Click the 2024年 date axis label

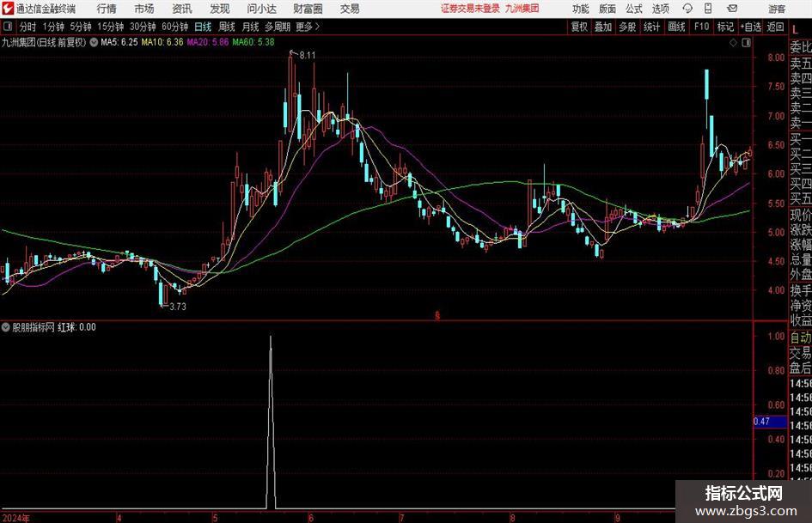point(16,518)
